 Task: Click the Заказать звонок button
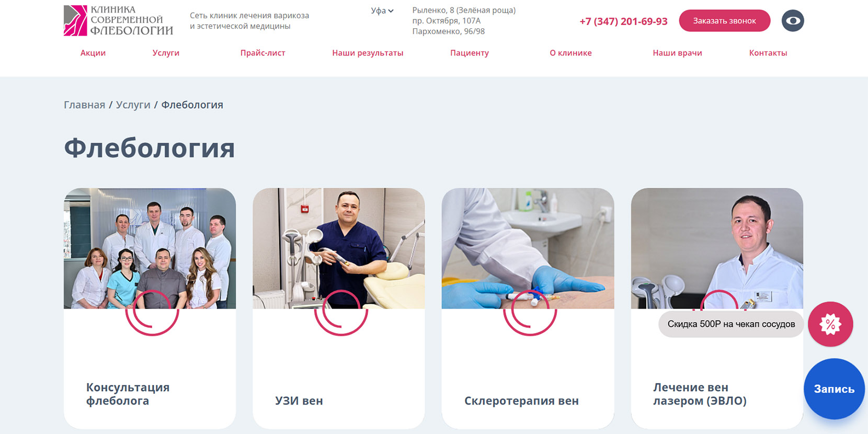pos(724,21)
